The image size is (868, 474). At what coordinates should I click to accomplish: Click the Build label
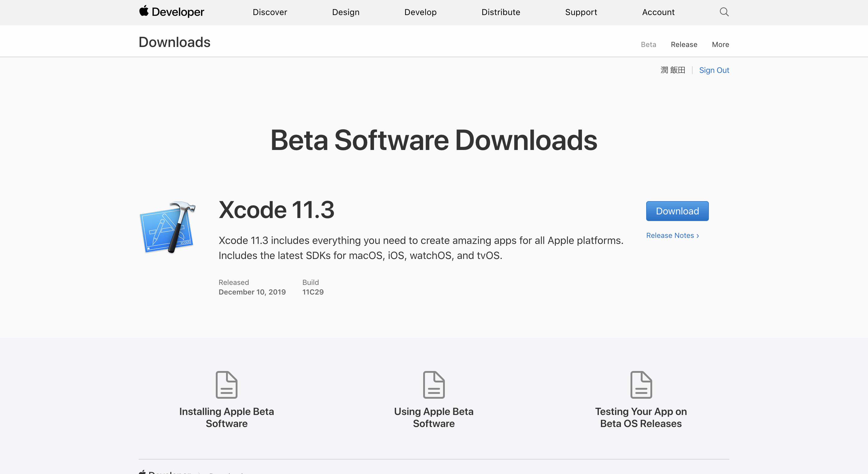310,282
